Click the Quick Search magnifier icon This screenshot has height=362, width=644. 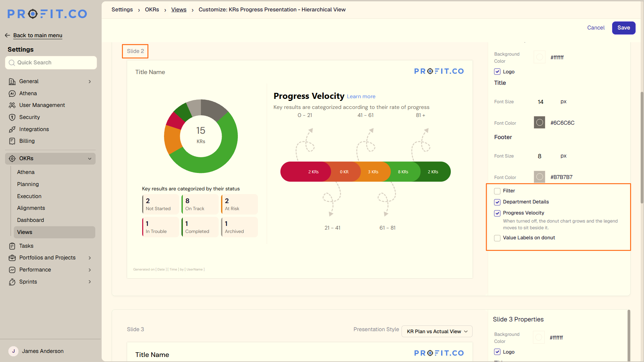pyautogui.click(x=12, y=63)
